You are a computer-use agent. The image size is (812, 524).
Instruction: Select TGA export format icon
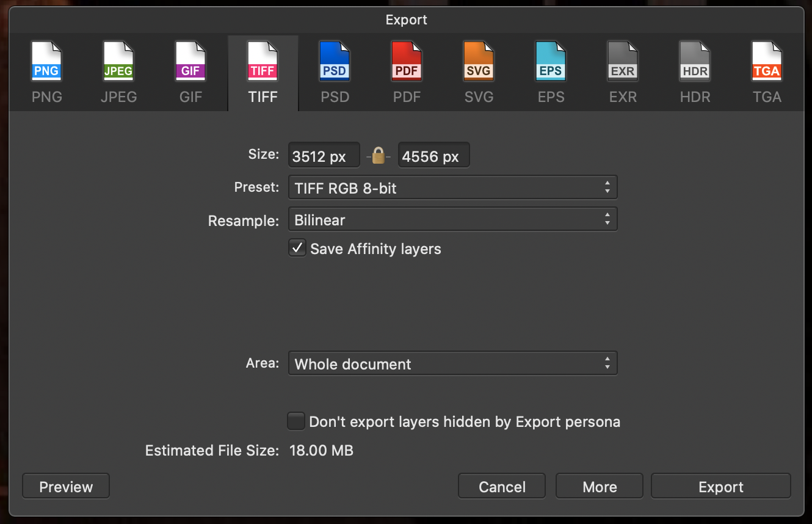click(x=767, y=62)
